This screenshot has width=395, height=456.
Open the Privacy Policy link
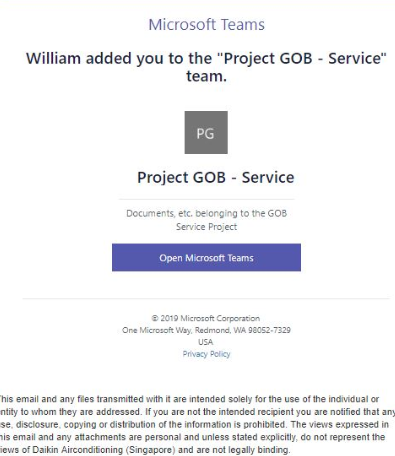[x=206, y=354]
